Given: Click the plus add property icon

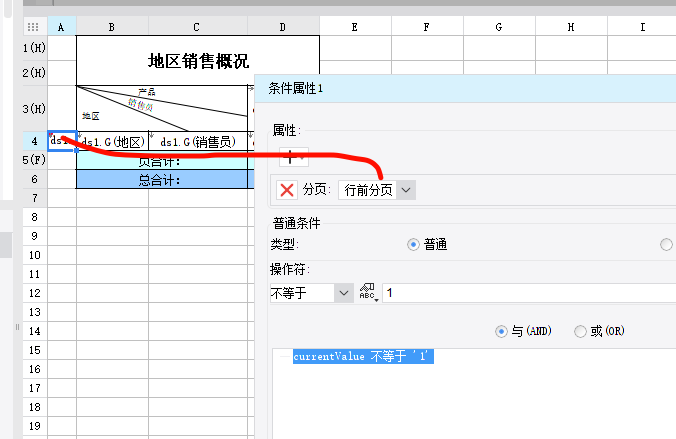Looking at the screenshot, I should (x=294, y=157).
